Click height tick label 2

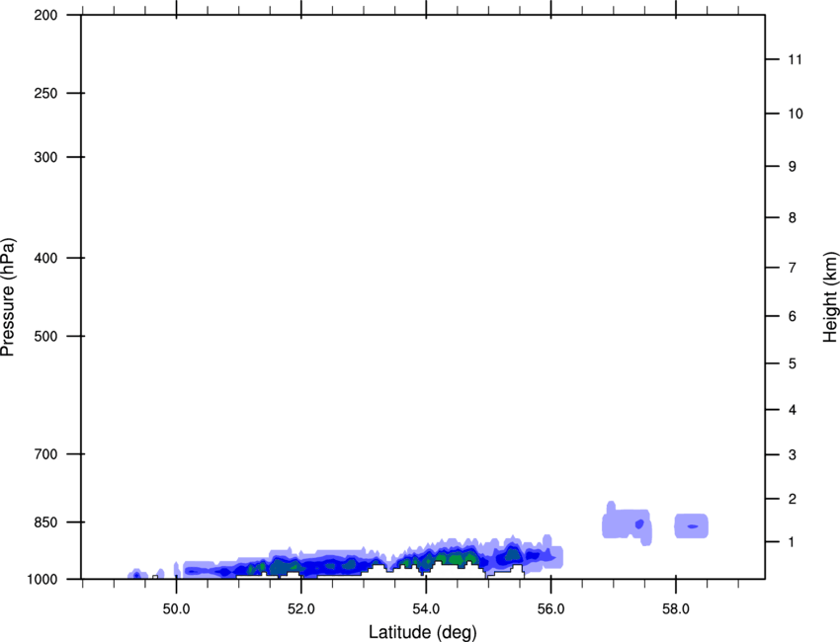pyautogui.click(x=793, y=499)
